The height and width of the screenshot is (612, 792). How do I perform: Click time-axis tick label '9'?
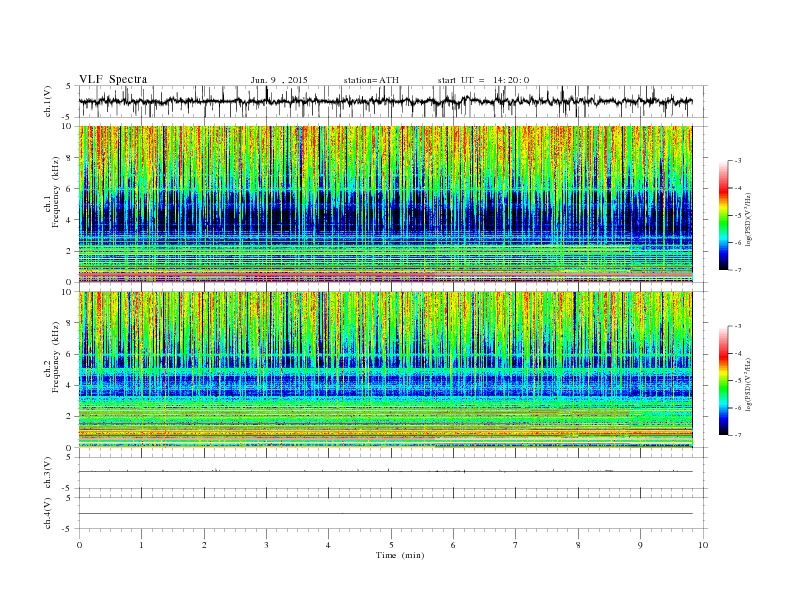[640, 545]
